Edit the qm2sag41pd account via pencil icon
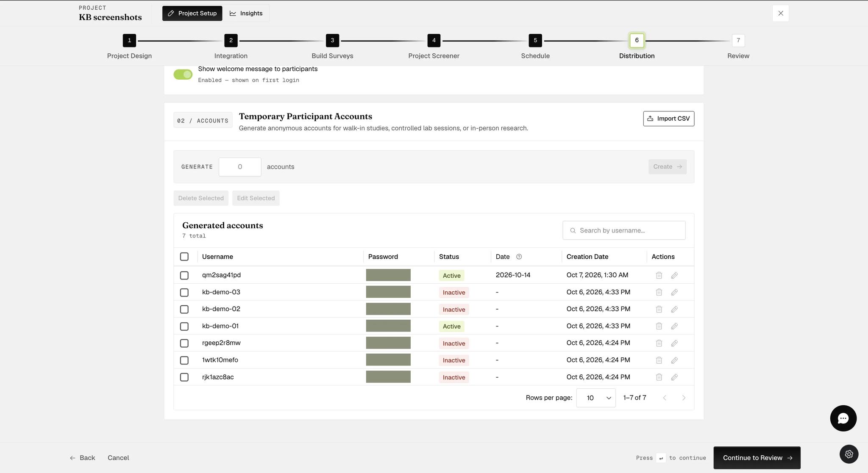This screenshot has height=473, width=868. [x=674, y=275]
